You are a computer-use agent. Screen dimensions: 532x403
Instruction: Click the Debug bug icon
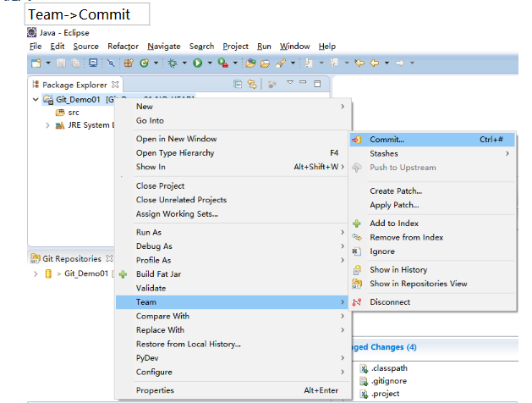pyautogui.click(x=173, y=63)
